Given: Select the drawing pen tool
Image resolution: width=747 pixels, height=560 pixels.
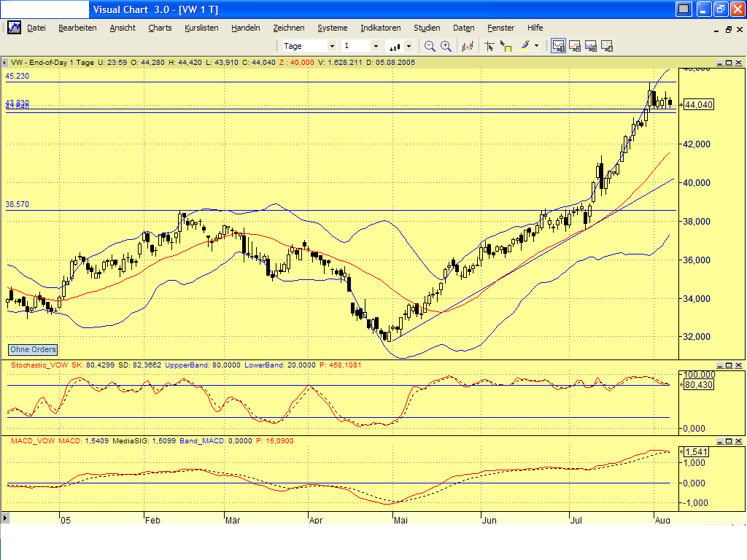Looking at the screenshot, I should [525, 46].
